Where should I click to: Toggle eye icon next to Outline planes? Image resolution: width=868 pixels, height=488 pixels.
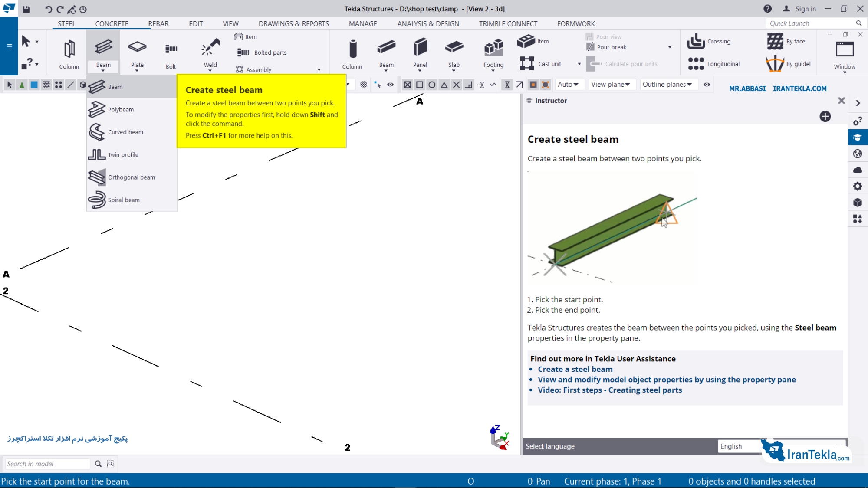pyautogui.click(x=707, y=85)
